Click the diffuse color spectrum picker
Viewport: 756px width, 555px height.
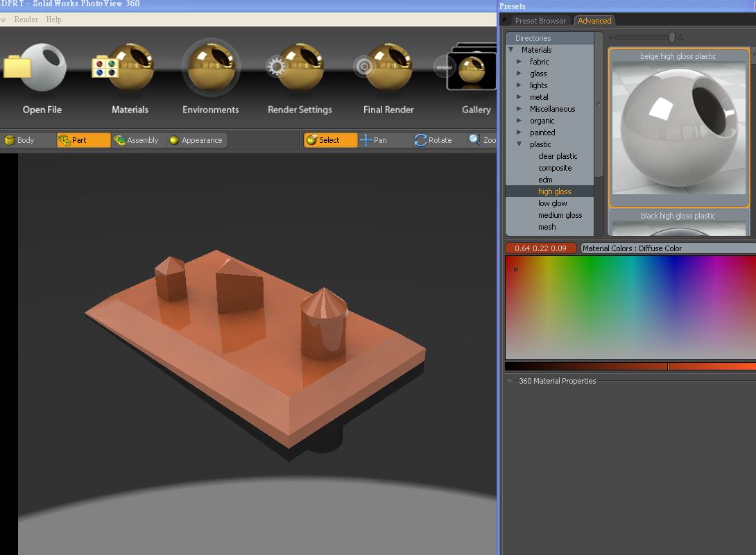(x=630, y=307)
